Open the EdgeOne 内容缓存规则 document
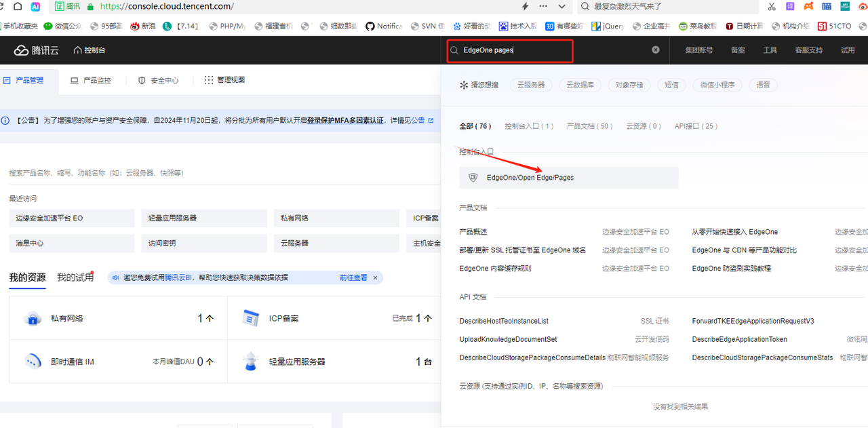 coord(496,269)
